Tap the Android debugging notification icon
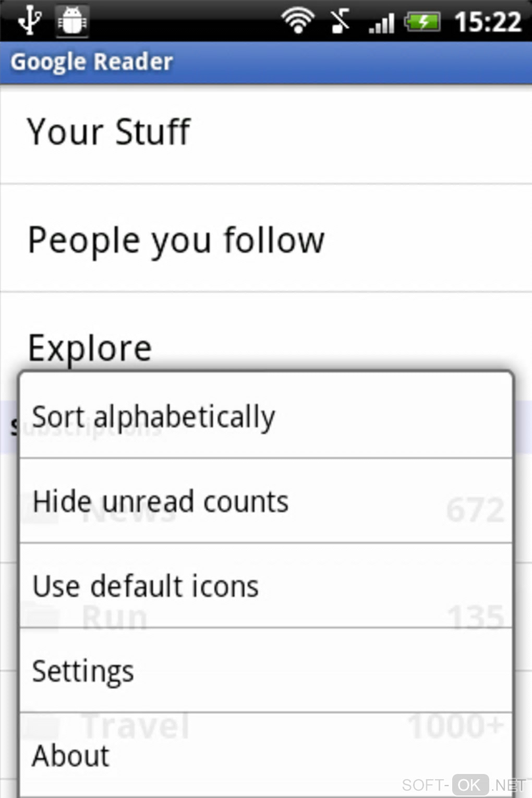532x798 pixels. (72, 21)
